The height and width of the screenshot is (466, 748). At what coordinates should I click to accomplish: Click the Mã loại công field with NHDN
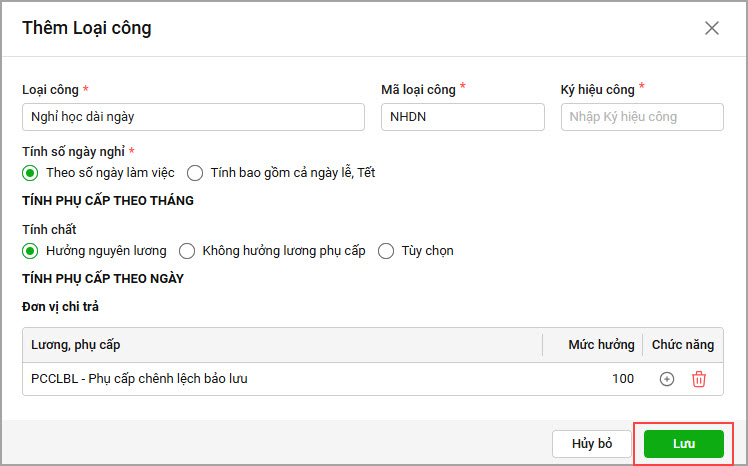click(463, 117)
